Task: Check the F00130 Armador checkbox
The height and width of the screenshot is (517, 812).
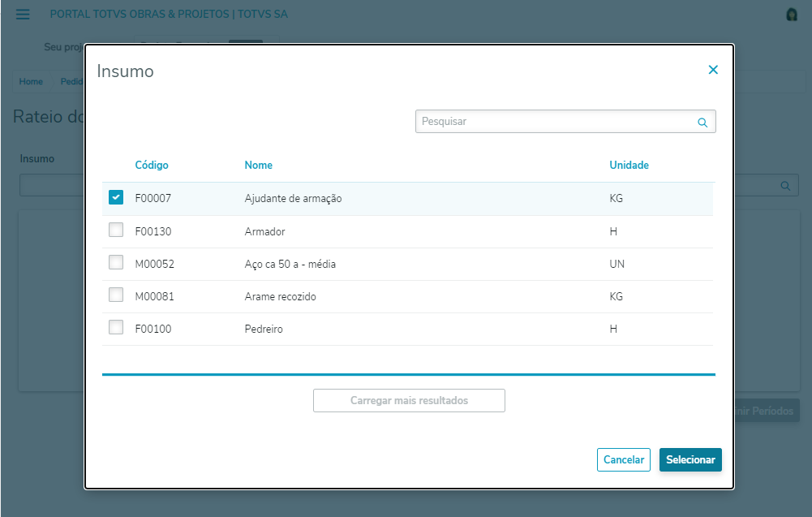Action: click(x=116, y=230)
